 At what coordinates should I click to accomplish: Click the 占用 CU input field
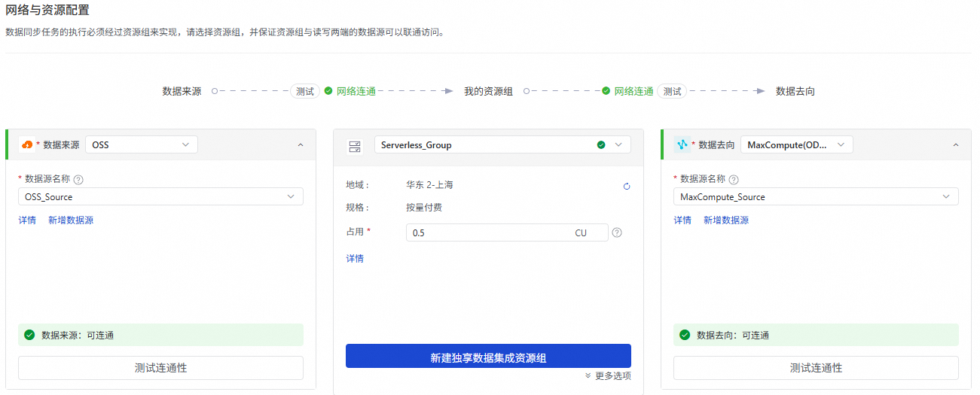click(x=506, y=232)
